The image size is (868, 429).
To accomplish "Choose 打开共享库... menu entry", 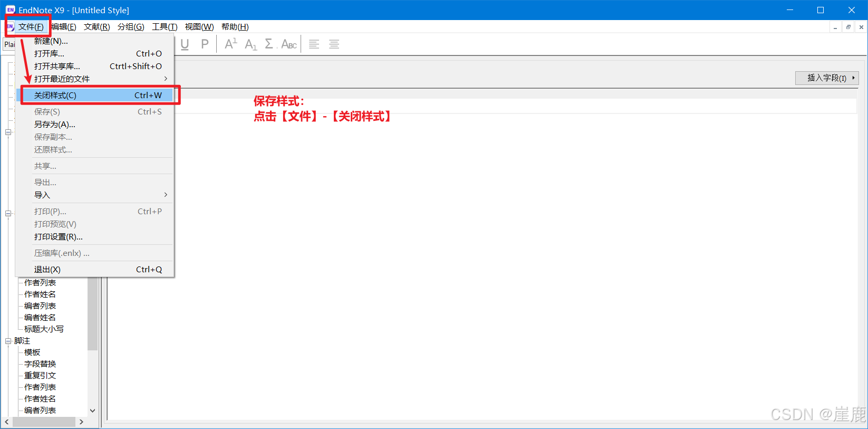I will 95,66.
